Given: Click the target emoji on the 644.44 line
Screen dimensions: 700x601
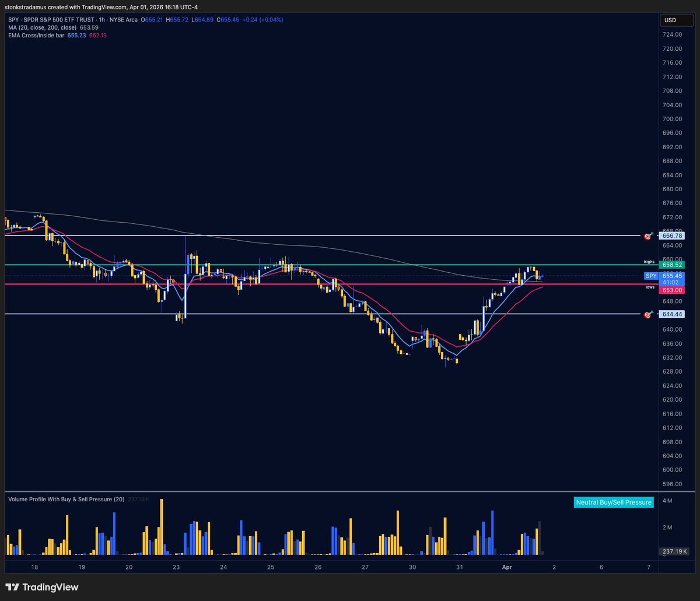Looking at the screenshot, I should (647, 315).
